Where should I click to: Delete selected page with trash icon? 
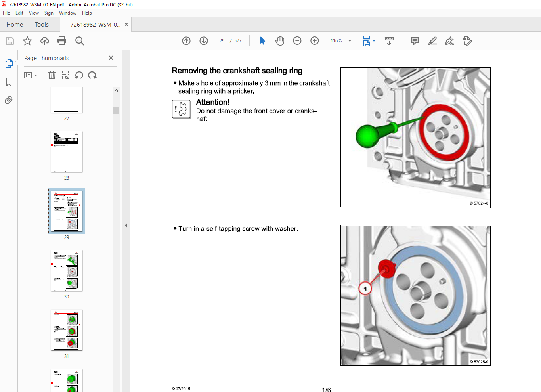click(x=52, y=75)
